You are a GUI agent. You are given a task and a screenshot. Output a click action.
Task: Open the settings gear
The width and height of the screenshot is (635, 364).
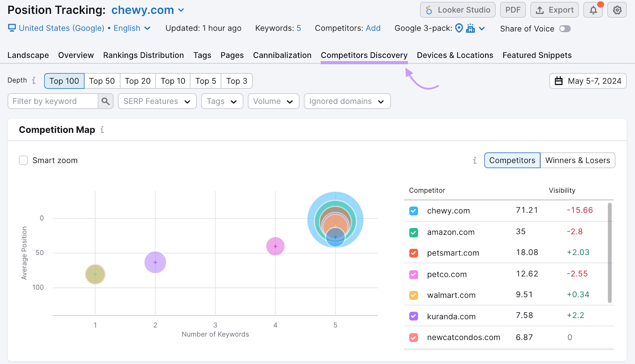[x=617, y=10]
